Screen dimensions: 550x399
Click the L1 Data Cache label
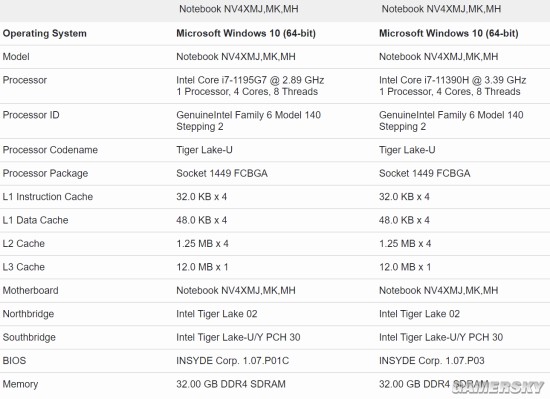[x=35, y=220]
